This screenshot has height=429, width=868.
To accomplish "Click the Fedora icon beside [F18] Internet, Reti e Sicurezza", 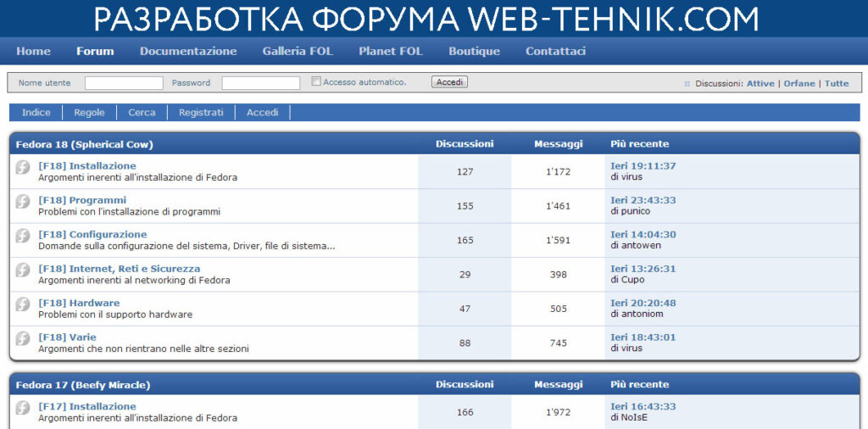I will pos(23,270).
